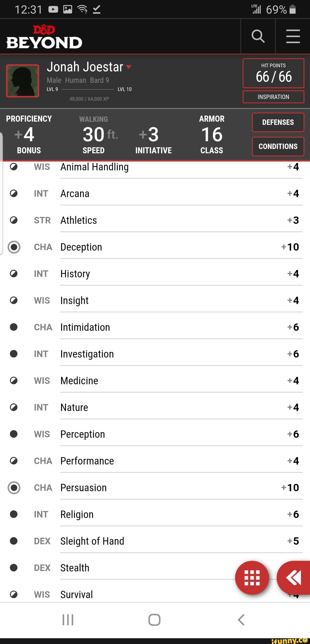Tap the red double-chevron back button
The width and height of the screenshot is (310, 644).
(x=294, y=578)
